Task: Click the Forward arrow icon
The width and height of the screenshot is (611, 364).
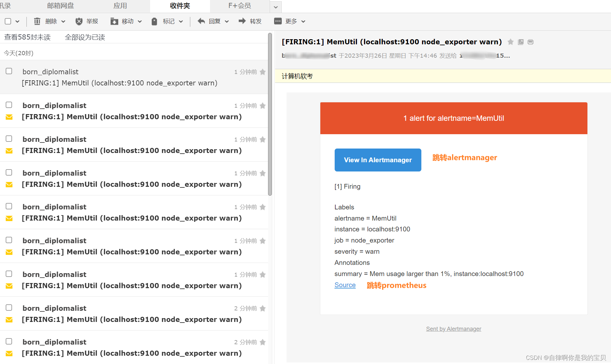Action: pos(242,21)
